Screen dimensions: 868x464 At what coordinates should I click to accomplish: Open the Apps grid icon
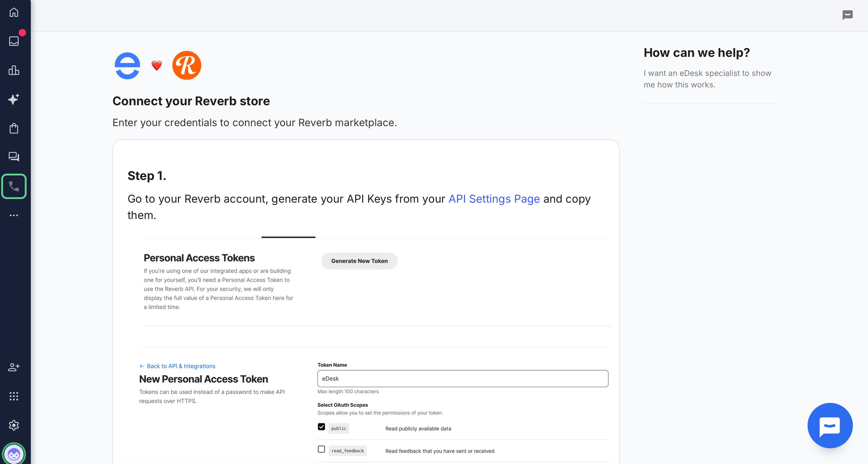14,396
